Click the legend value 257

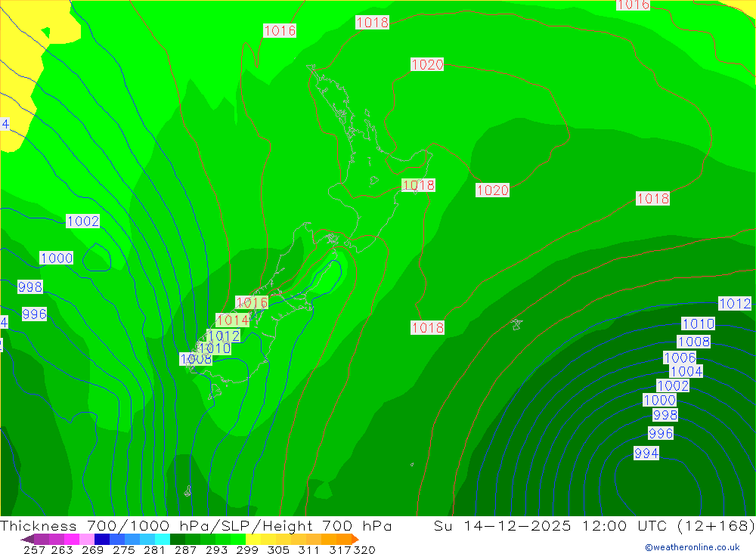[x=34, y=549]
